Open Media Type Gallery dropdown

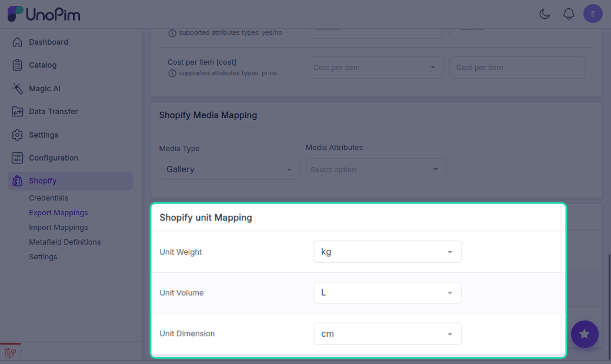point(229,169)
